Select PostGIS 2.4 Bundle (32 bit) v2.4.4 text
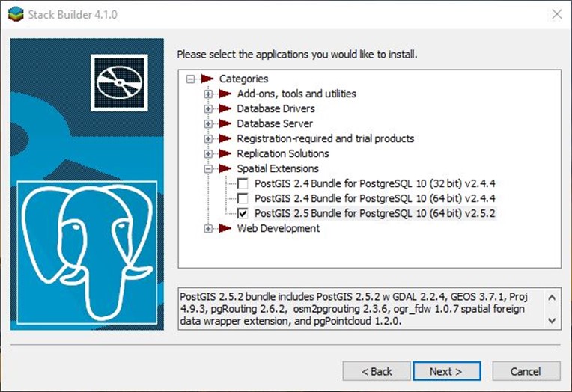 374,183
